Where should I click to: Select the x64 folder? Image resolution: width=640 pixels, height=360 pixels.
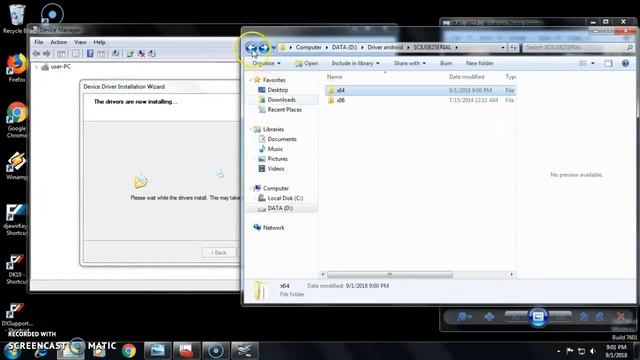point(421,90)
